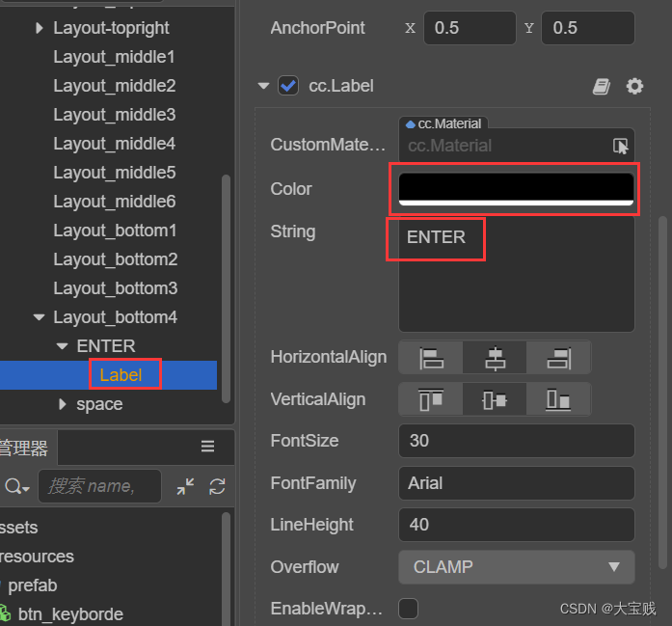Toggle the EnableWrapText checkbox
The height and width of the screenshot is (626, 672).
[x=409, y=609]
